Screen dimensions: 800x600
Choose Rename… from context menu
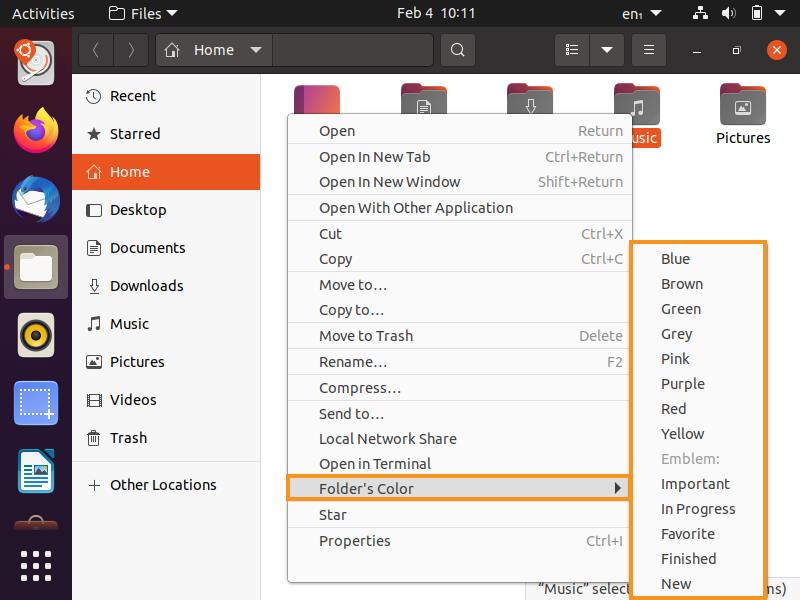click(352, 362)
